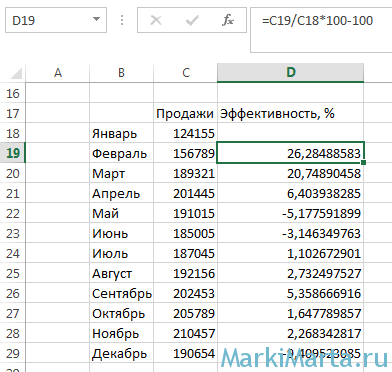Click the sales value 192156
This screenshot has width=392, height=372.
185,273
